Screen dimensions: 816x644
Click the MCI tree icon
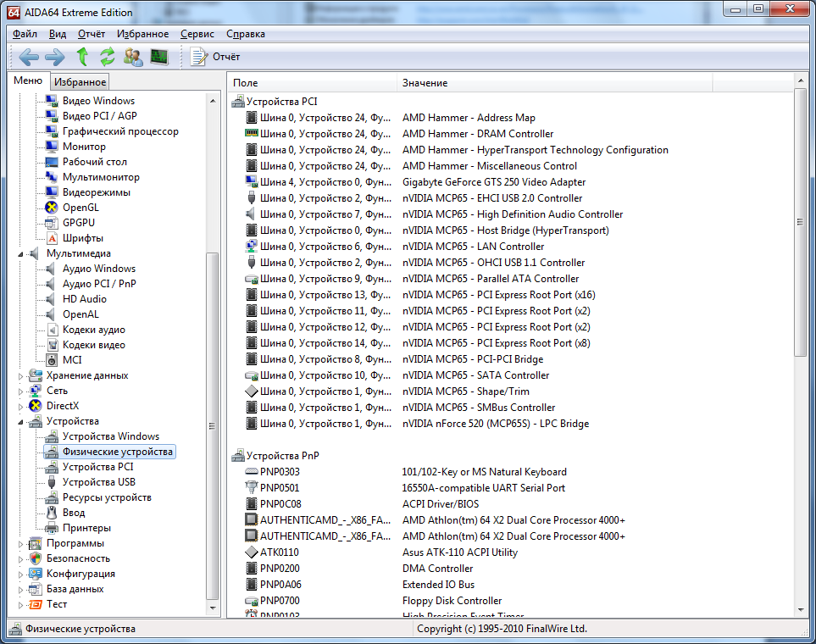tap(52, 360)
